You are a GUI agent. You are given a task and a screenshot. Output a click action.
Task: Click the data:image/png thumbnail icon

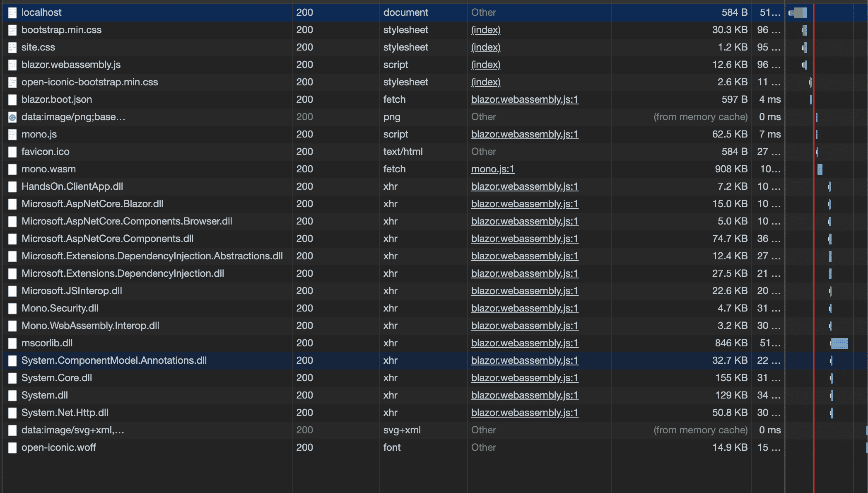pos(12,117)
